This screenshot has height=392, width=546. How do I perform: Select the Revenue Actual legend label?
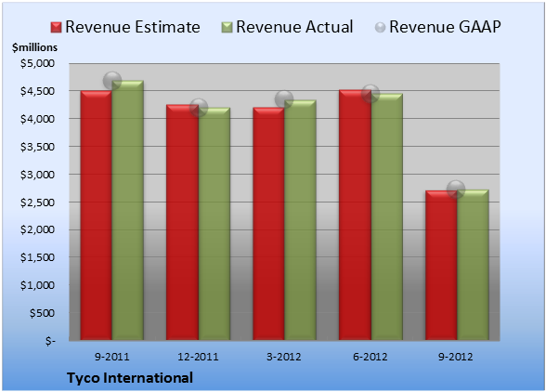[294, 27]
